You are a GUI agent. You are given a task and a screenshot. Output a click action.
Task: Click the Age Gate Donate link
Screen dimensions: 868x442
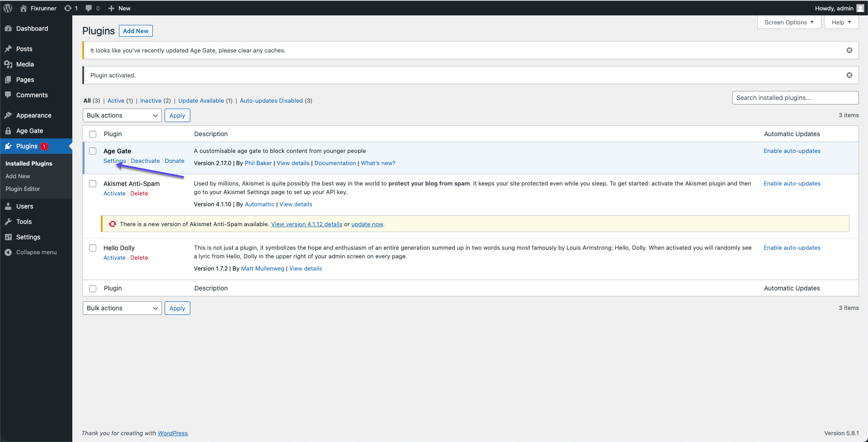[x=175, y=161]
